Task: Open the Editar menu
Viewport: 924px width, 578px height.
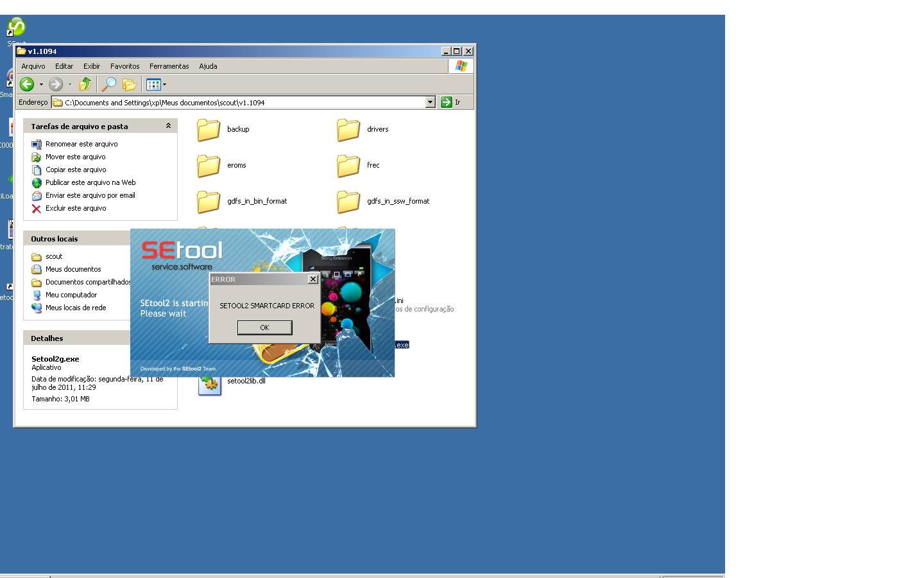Action: coord(64,66)
